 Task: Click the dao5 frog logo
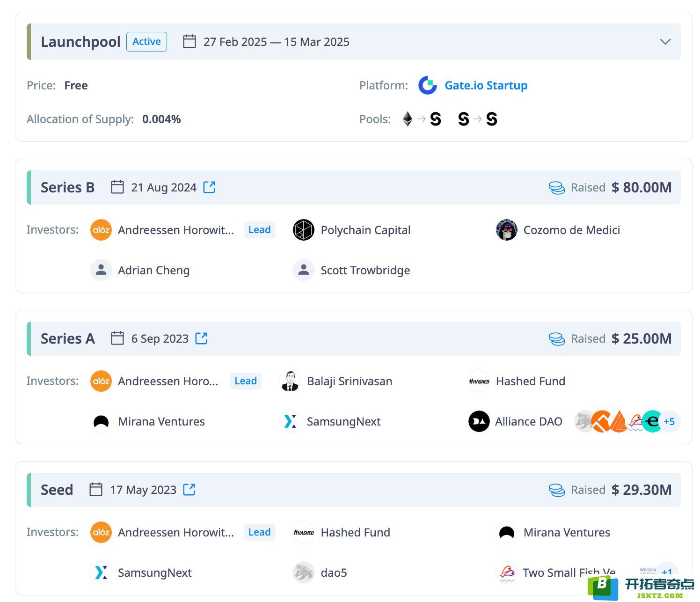pyautogui.click(x=304, y=573)
